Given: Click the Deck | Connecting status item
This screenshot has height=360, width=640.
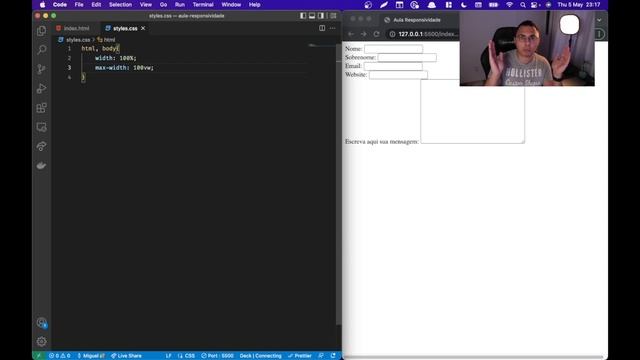Looking at the screenshot, I should pos(260,356).
